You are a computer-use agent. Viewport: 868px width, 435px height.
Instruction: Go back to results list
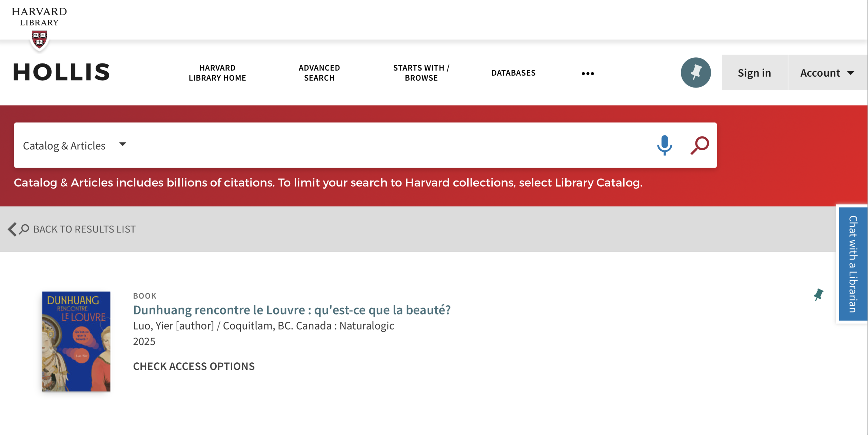84,229
